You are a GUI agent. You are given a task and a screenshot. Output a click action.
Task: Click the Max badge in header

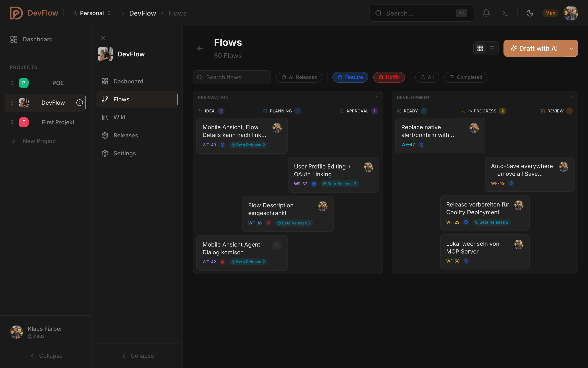[550, 13]
